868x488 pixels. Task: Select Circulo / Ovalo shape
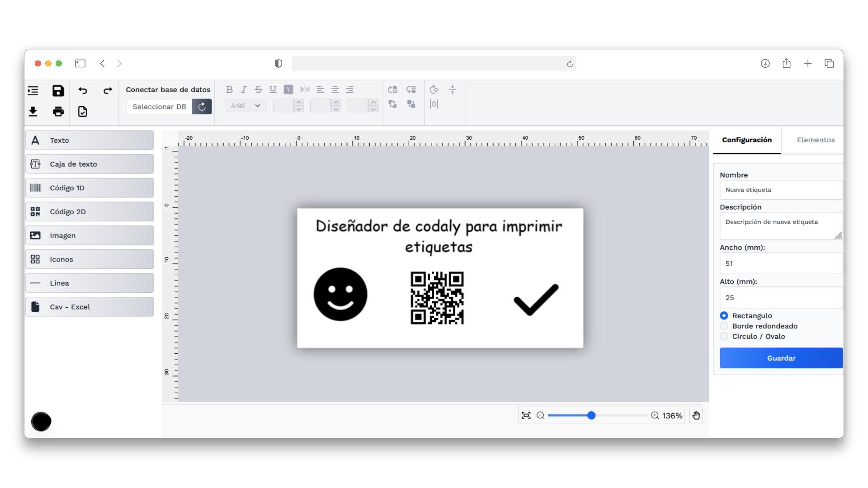click(724, 336)
